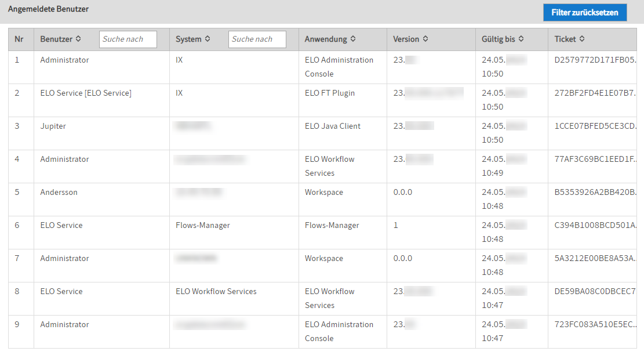Focus the System search field

click(x=257, y=39)
